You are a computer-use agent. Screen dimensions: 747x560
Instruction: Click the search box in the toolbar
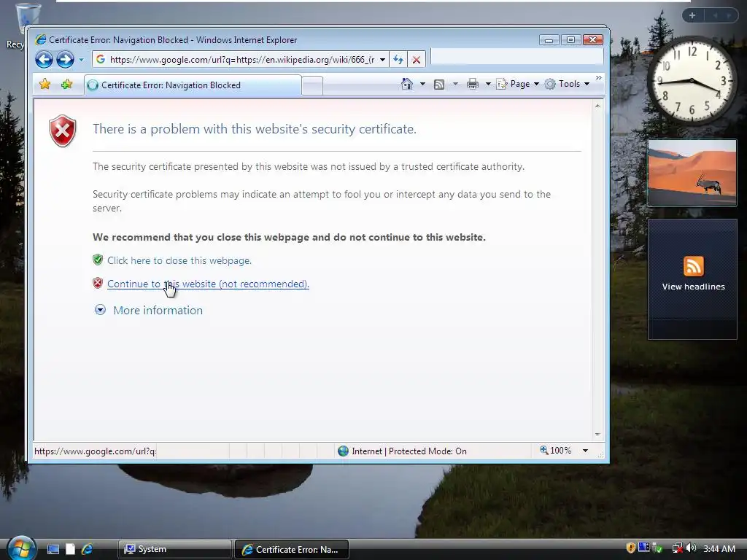(517, 57)
